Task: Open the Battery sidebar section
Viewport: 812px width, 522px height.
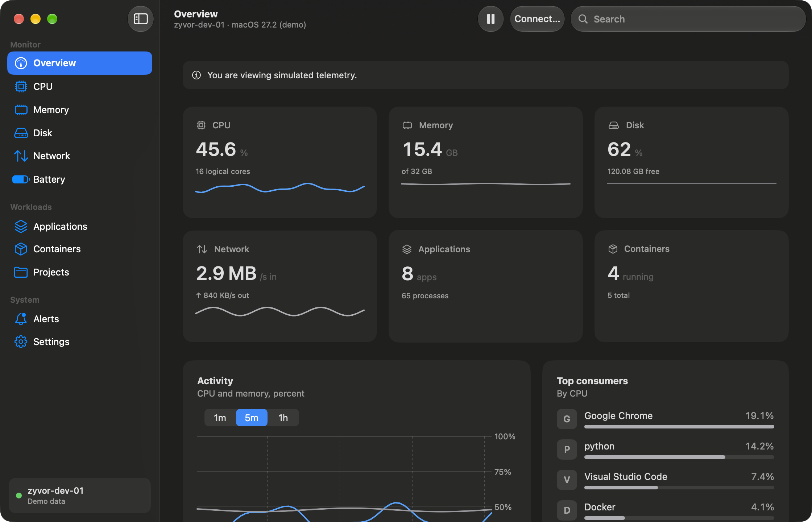Action: click(x=80, y=179)
